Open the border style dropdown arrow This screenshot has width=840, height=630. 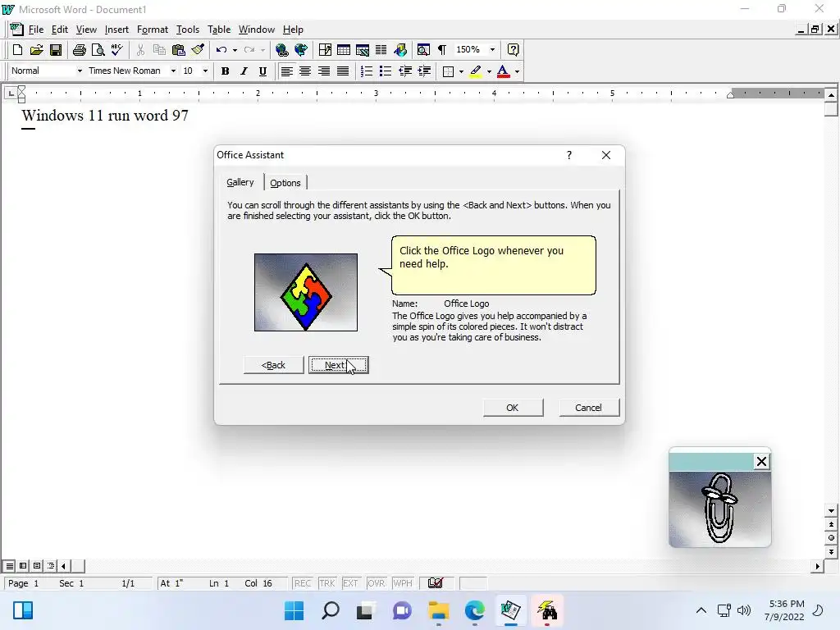coord(461,71)
